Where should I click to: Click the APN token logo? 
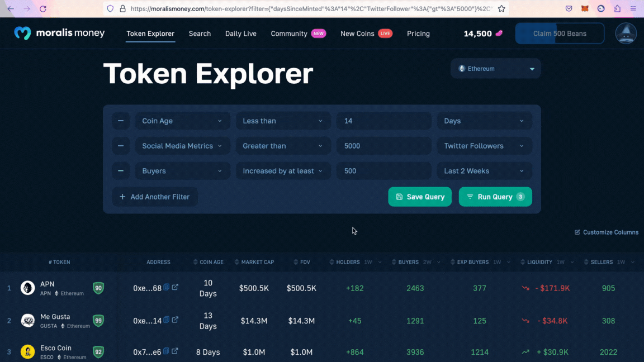click(x=27, y=288)
